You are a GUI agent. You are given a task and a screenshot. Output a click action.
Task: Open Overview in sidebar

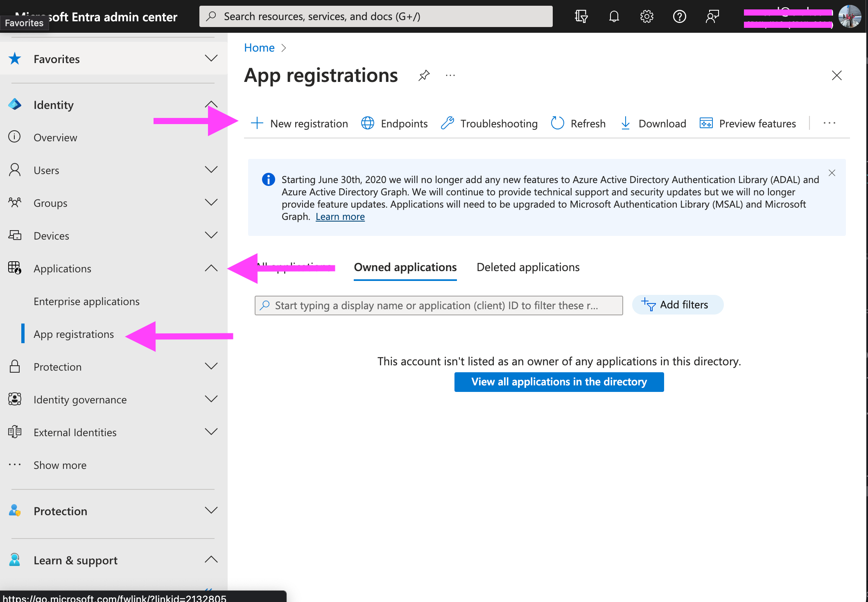tap(55, 138)
